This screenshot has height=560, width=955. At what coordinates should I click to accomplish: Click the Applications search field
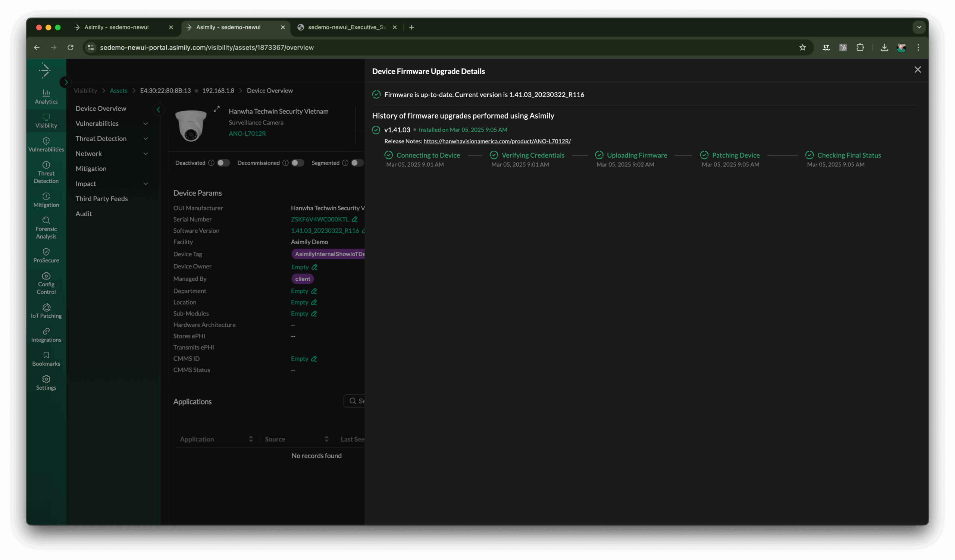[355, 401]
